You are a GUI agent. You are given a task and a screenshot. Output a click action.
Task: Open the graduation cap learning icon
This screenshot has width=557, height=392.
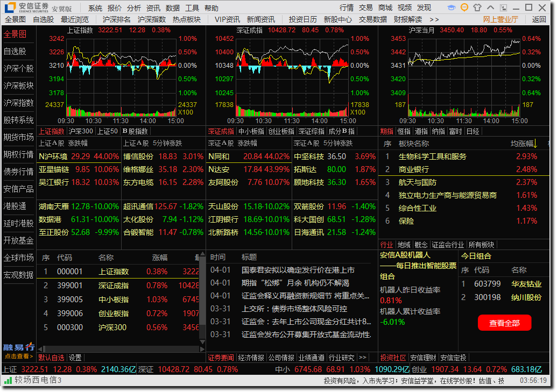pyautogui.click(x=451, y=8)
